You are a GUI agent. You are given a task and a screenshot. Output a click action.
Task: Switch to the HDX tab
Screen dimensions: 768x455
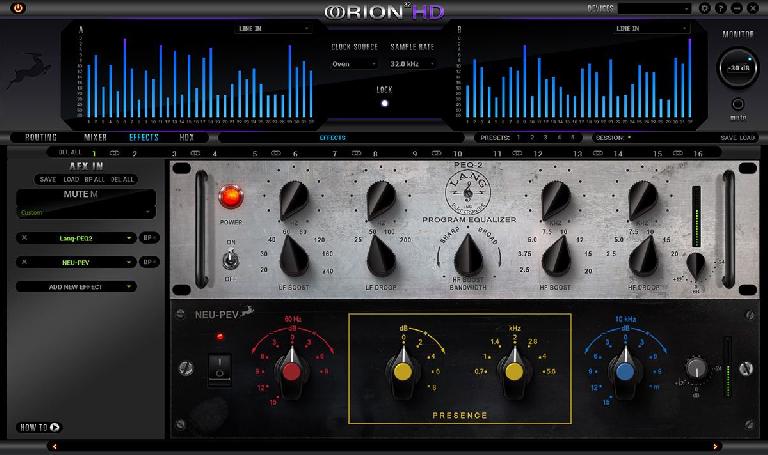coord(187,138)
